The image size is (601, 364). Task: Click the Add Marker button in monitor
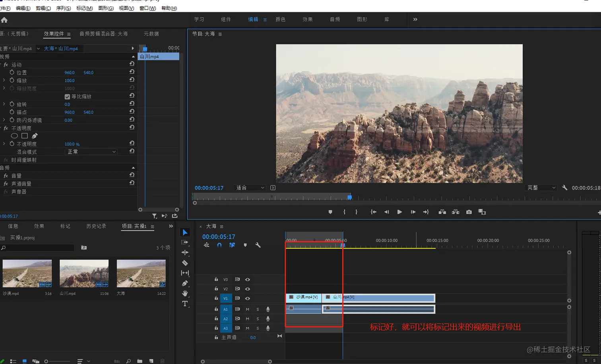point(330,212)
